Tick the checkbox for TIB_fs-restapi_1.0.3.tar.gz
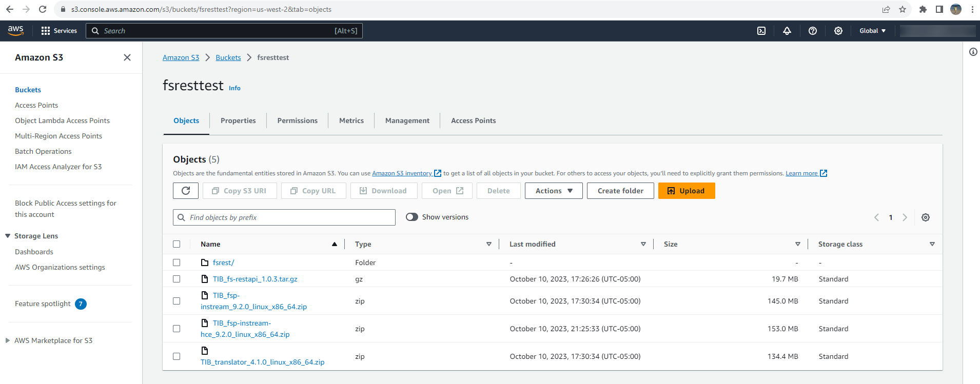 point(177,279)
